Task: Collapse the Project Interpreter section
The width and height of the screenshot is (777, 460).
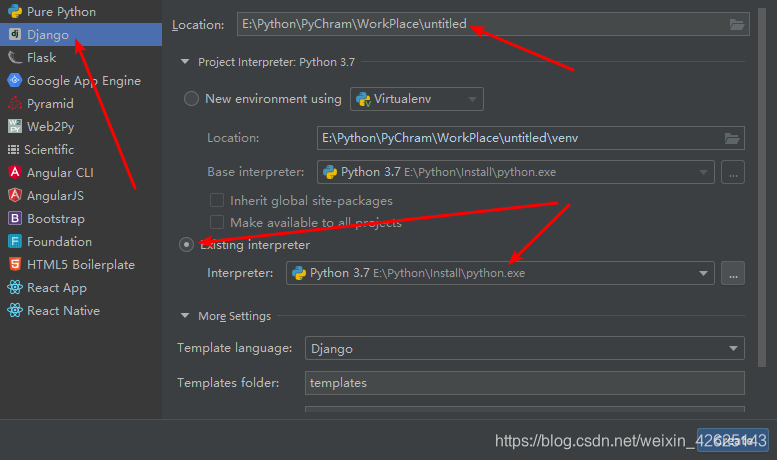Action: (185, 62)
